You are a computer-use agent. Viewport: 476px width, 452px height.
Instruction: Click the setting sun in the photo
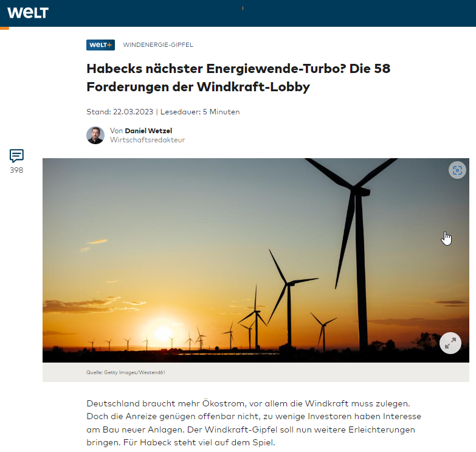pyautogui.click(x=164, y=333)
